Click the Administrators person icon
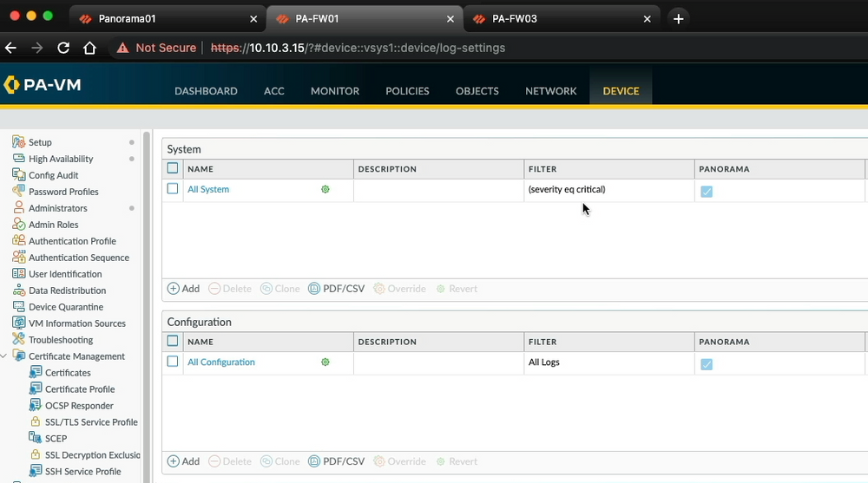 [18, 208]
